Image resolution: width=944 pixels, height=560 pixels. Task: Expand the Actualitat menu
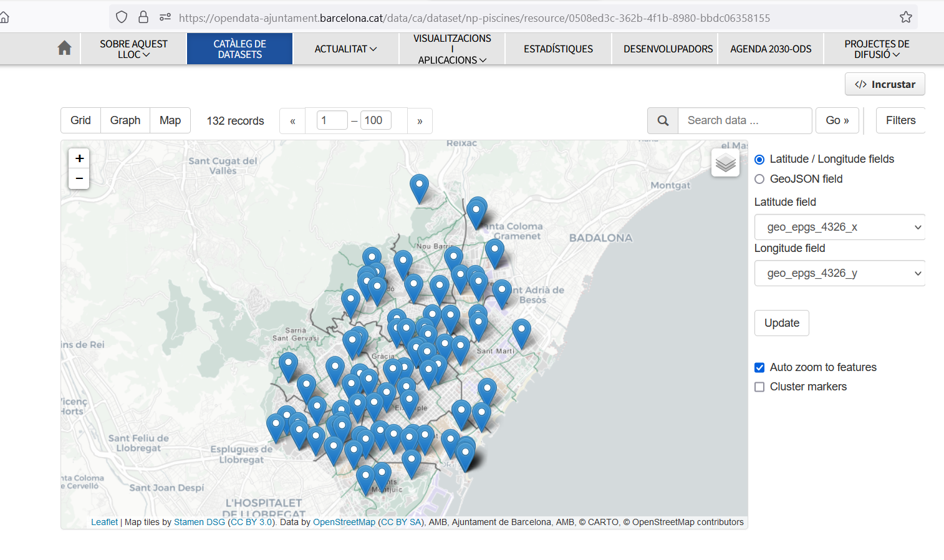pos(345,49)
